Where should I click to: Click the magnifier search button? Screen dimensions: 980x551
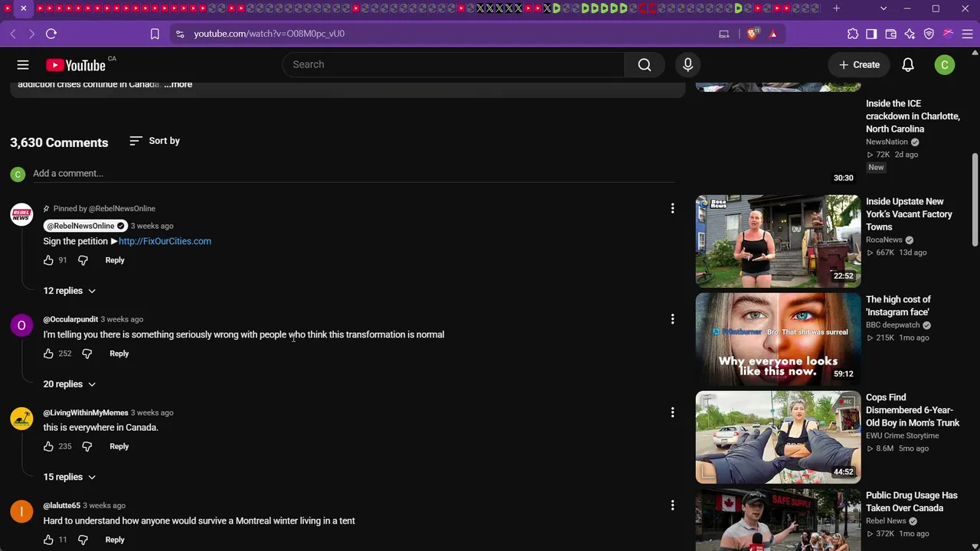pyautogui.click(x=645, y=64)
